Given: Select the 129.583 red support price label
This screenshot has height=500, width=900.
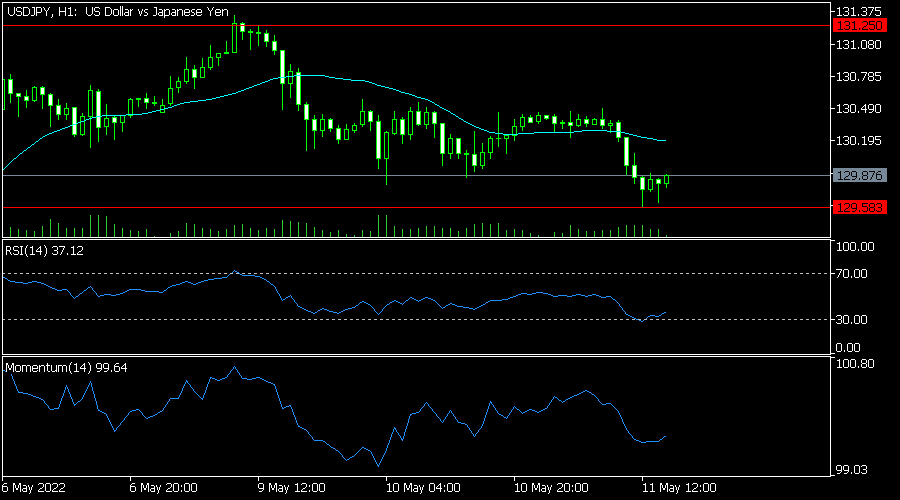Looking at the screenshot, I should tap(859, 207).
